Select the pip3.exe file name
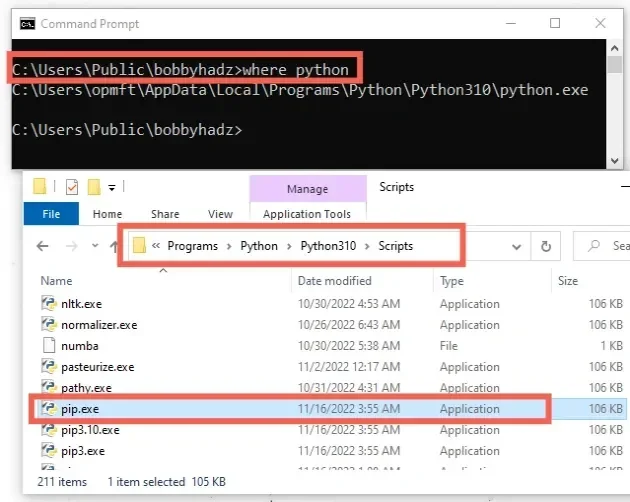Image resolution: width=630 pixels, height=502 pixels. pyautogui.click(x=83, y=451)
